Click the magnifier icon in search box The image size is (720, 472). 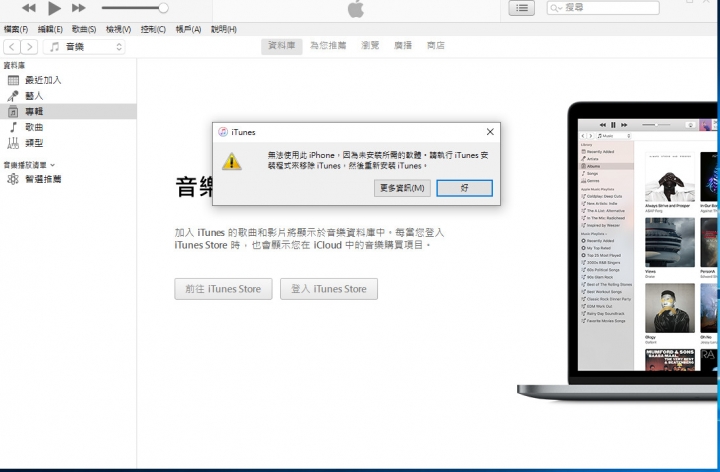556,8
